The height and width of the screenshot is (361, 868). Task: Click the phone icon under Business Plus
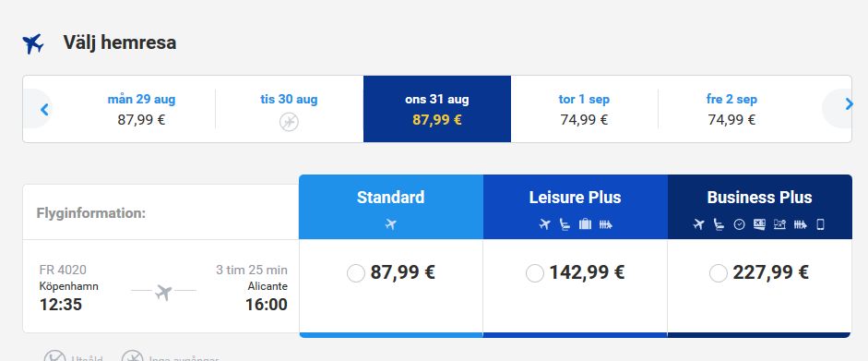[820, 224]
